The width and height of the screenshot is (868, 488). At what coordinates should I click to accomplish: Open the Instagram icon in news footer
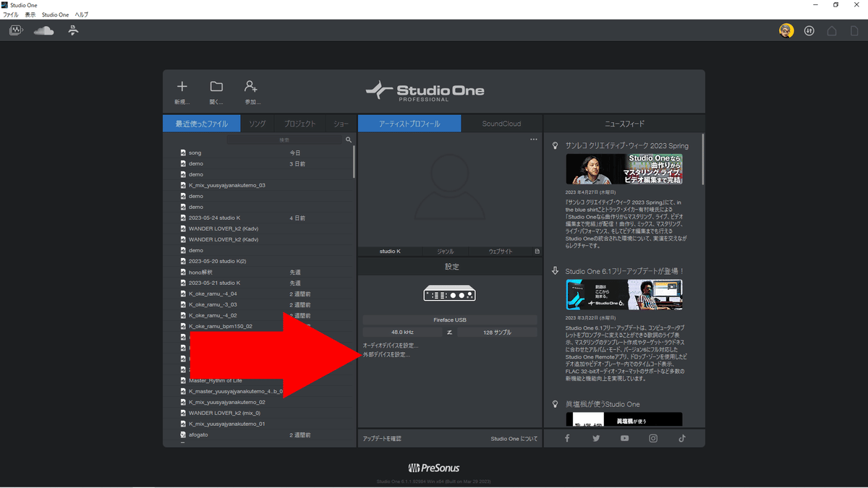pyautogui.click(x=653, y=438)
